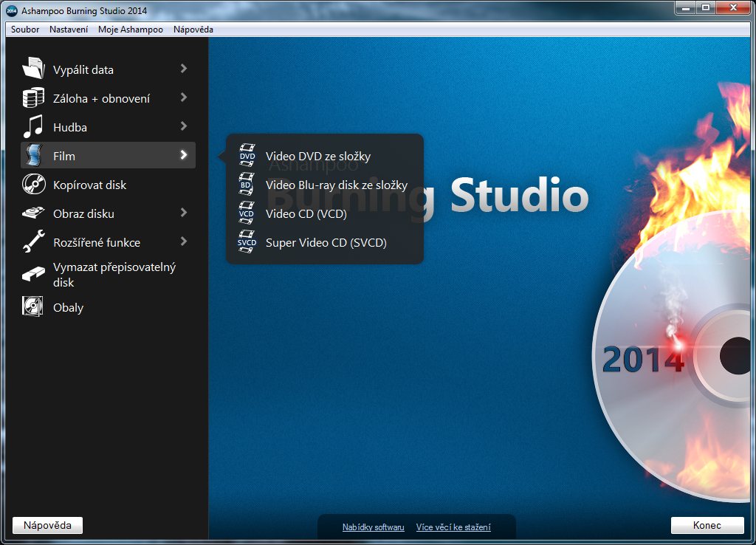
Task: Open the Moje Ashampoo menu
Action: click(131, 30)
